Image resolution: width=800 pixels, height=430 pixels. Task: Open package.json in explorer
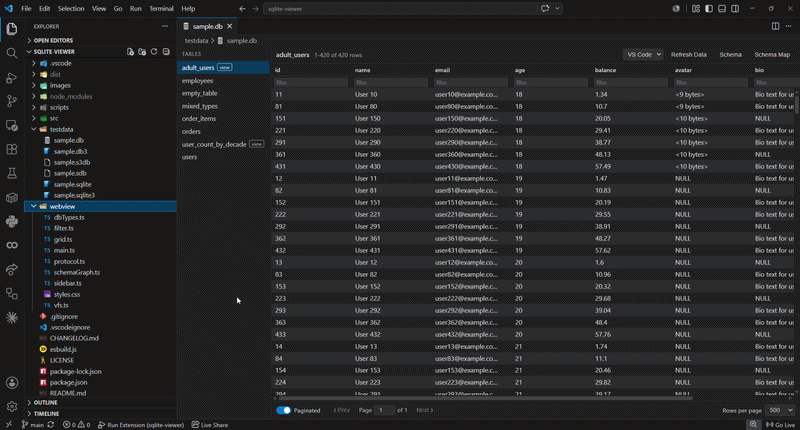[x=68, y=382]
